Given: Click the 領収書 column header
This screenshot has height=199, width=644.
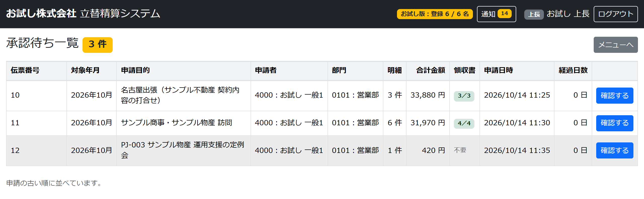Looking at the screenshot, I should click(465, 70).
